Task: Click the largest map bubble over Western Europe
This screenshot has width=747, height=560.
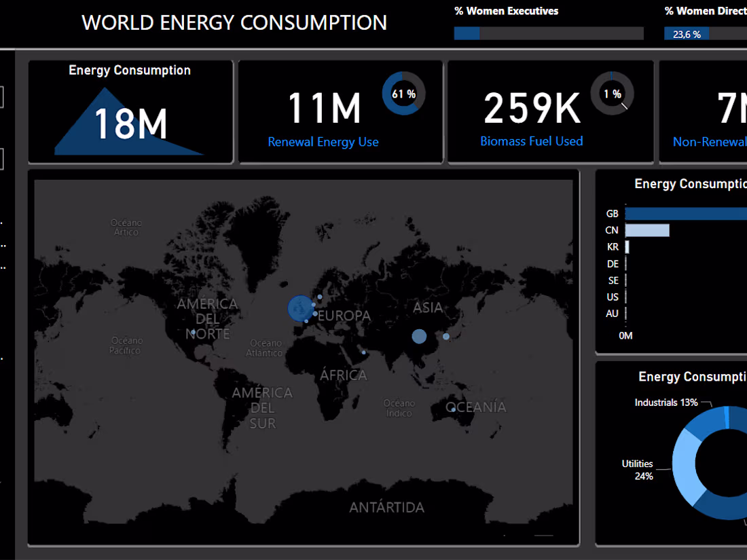Action: [301, 308]
